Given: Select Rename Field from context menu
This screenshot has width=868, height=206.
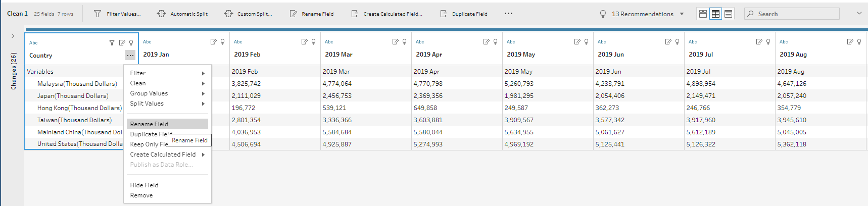Looking at the screenshot, I should (149, 124).
